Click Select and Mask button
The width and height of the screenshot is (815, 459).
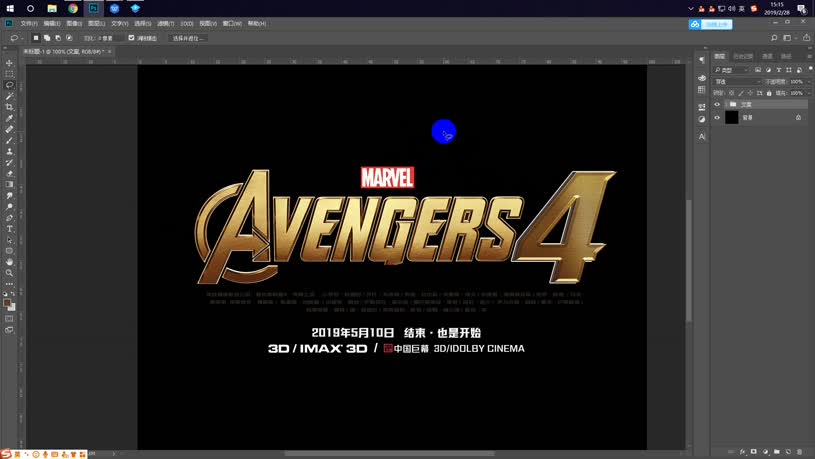(188, 38)
